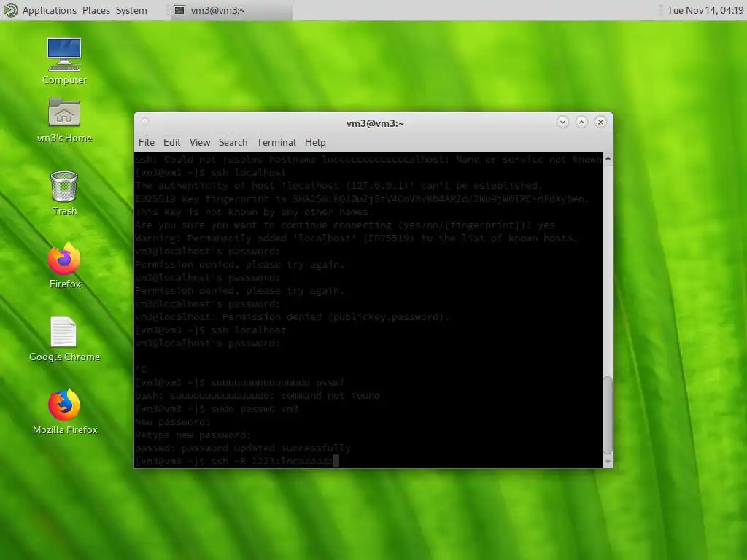Open the Places menu
The height and width of the screenshot is (560, 747).
click(x=96, y=10)
